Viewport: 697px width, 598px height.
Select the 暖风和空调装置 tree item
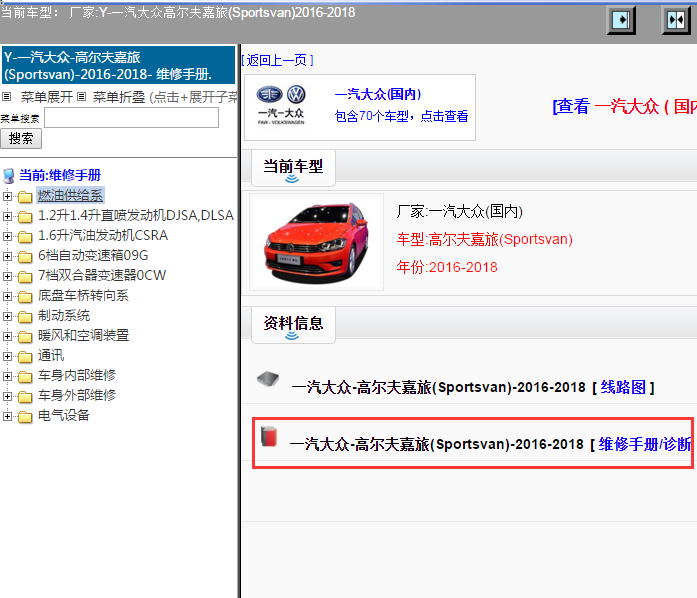pos(84,335)
